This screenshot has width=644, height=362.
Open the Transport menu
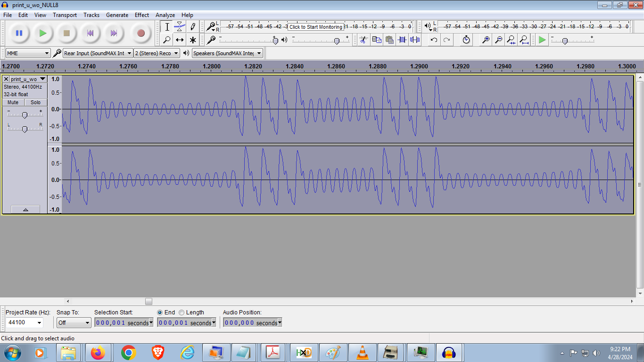[x=65, y=15]
